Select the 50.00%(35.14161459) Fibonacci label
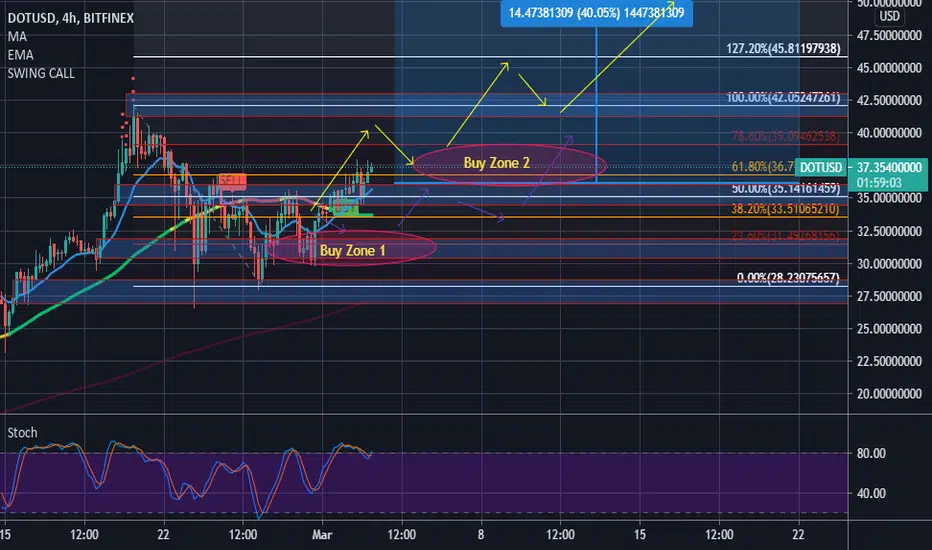Image resolution: width=932 pixels, height=550 pixels. 785,189
